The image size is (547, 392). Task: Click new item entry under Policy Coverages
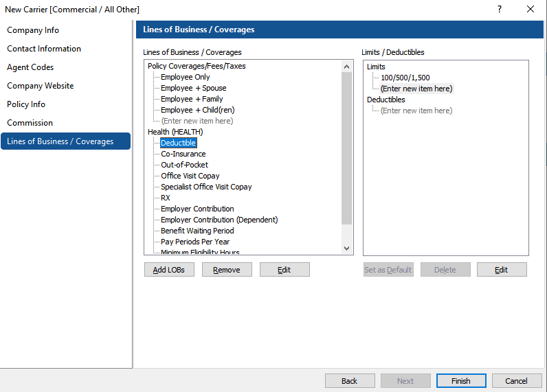tap(197, 121)
